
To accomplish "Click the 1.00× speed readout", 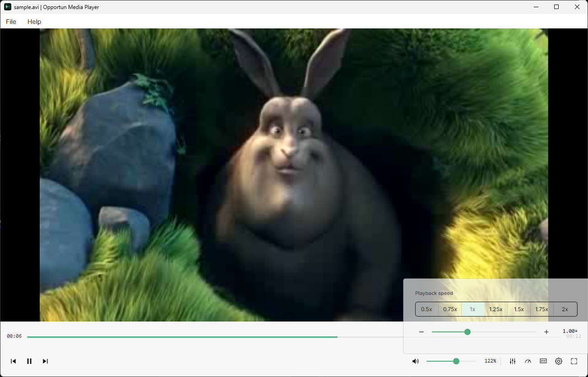I will [x=570, y=331].
